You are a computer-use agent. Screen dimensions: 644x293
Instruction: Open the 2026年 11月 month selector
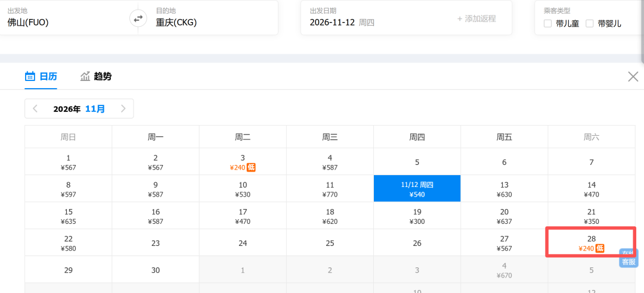point(79,109)
